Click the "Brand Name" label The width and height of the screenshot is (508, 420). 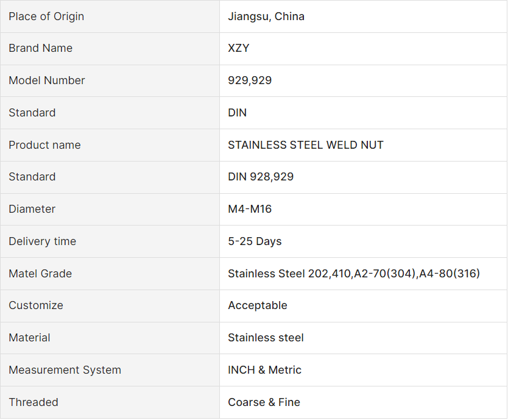(x=40, y=48)
